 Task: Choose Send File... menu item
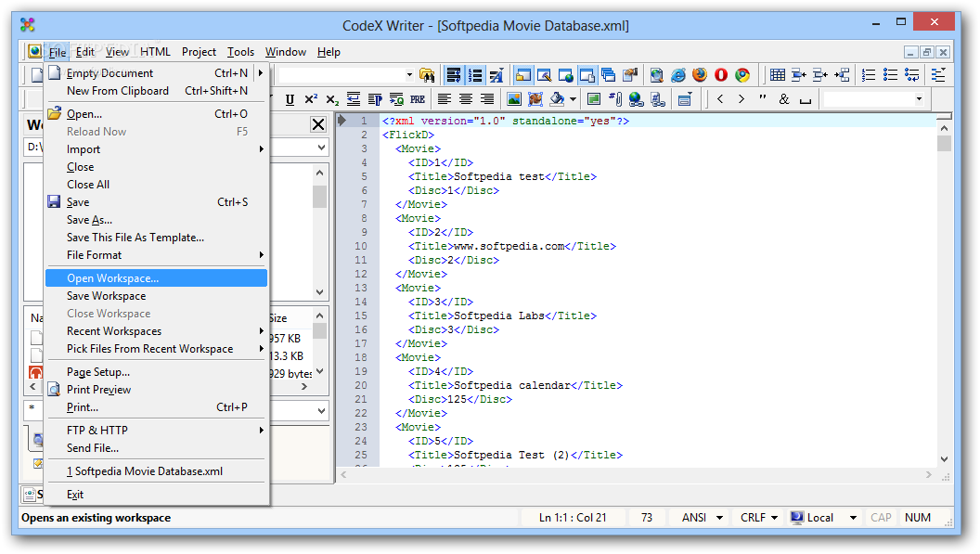pos(156,448)
